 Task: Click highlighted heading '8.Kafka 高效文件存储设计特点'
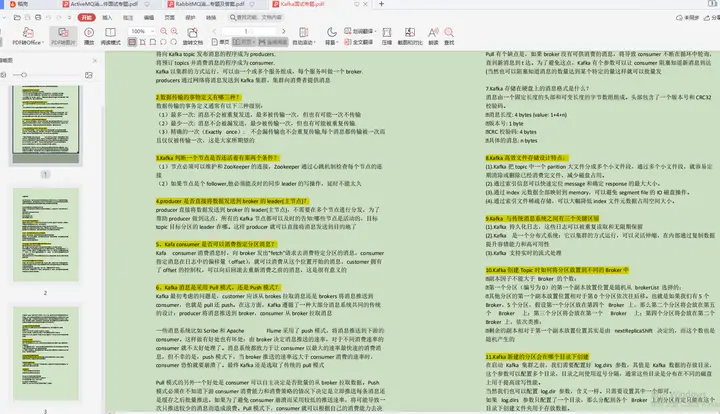click(527, 157)
